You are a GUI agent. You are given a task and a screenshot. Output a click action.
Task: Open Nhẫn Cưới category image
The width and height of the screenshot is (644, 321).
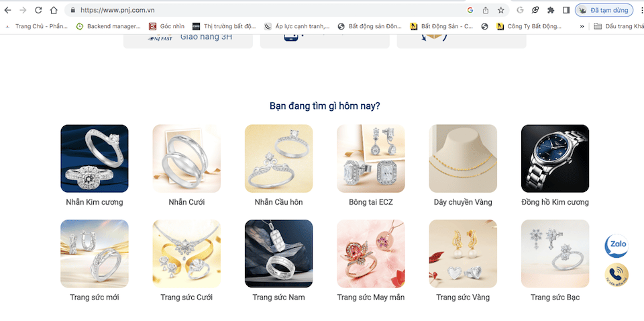pos(186,158)
